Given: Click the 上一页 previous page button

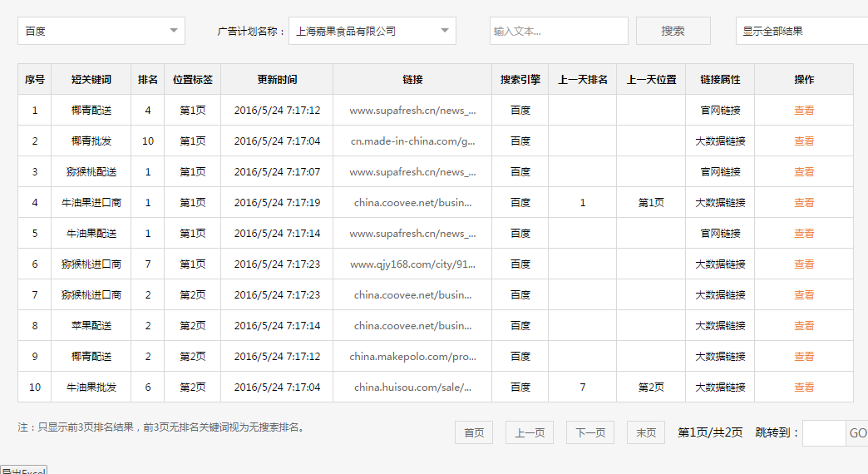Looking at the screenshot, I should 530,432.
